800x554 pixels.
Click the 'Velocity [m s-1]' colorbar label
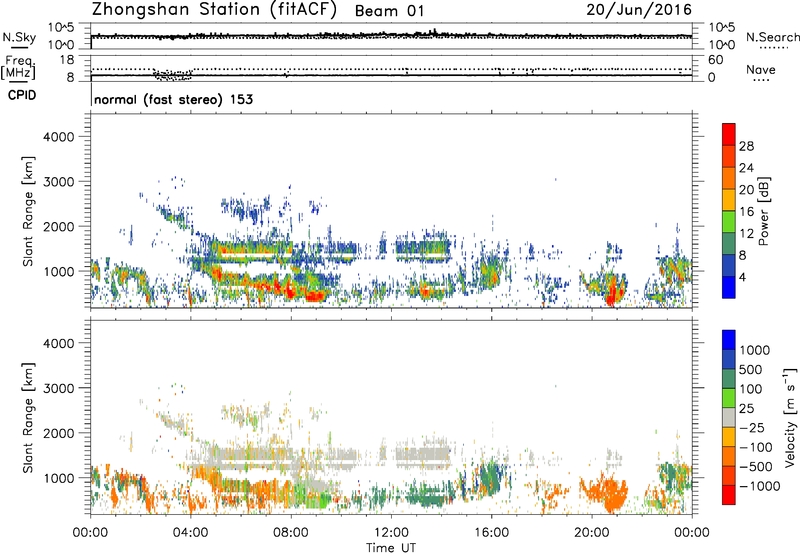tap(790, 417)
